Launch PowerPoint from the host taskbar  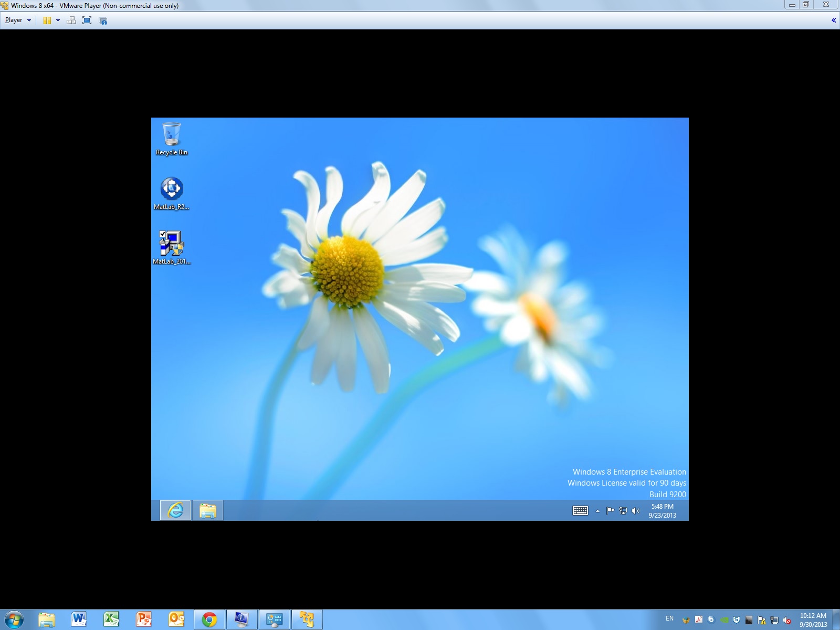144,619
